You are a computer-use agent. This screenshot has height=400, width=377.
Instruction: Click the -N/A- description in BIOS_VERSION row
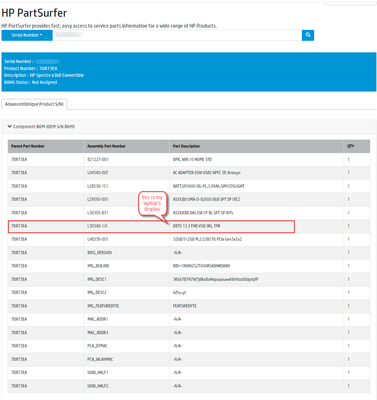click(177, 253)
